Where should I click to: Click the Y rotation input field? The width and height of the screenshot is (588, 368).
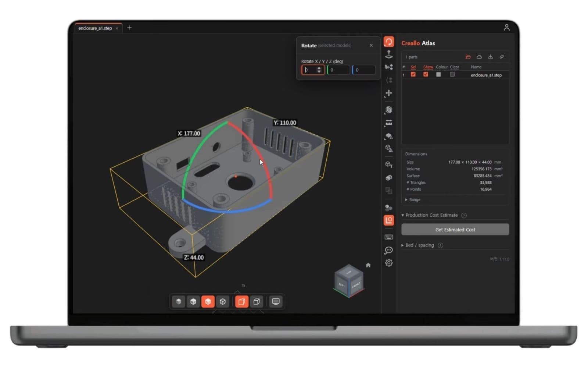click(338, 70)
